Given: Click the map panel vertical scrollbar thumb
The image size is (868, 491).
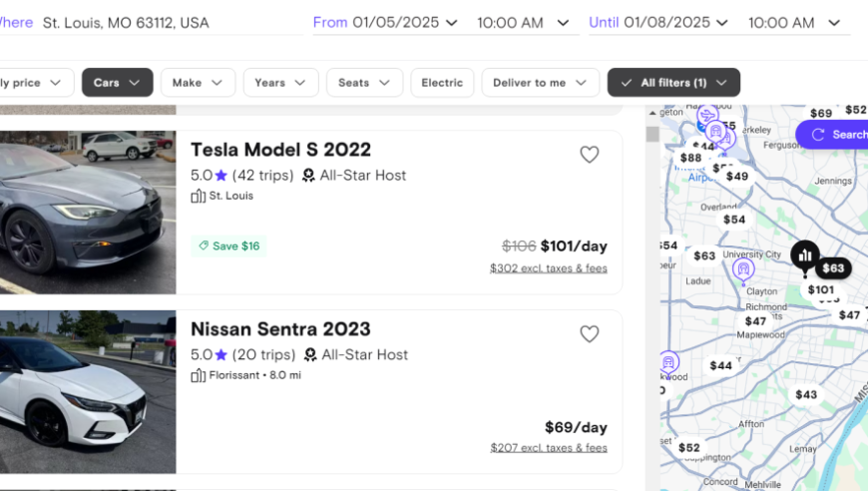Looking at the screenshot, I should pos(652,134).
